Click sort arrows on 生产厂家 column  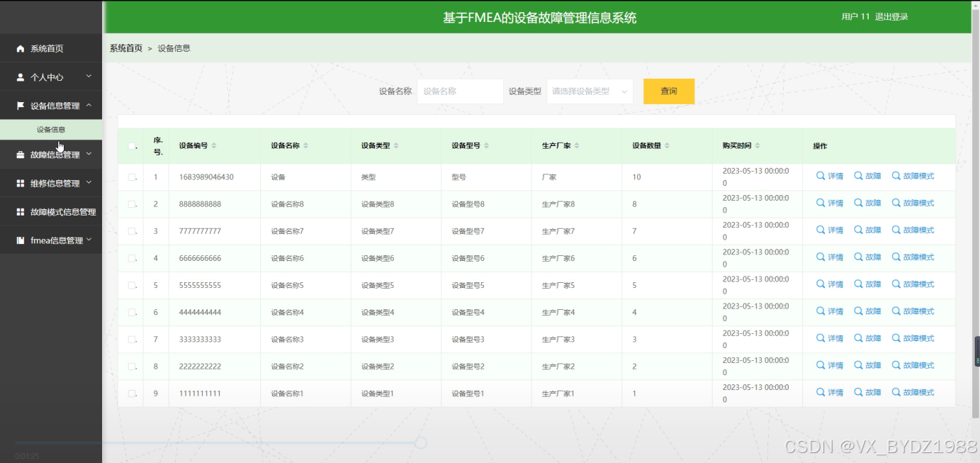pyautogui.click(x=577, y=145)
